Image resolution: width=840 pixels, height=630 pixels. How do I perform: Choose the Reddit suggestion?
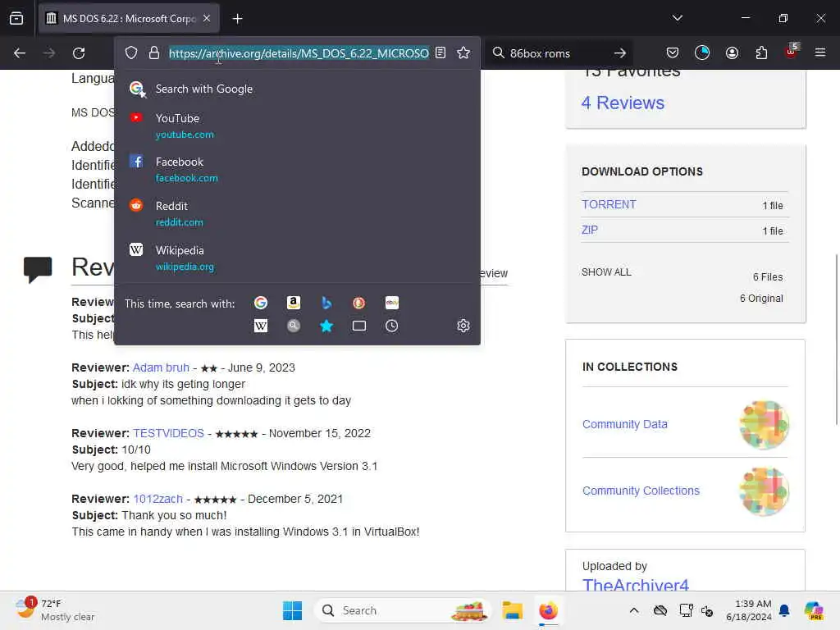click(x=297, y=213)
